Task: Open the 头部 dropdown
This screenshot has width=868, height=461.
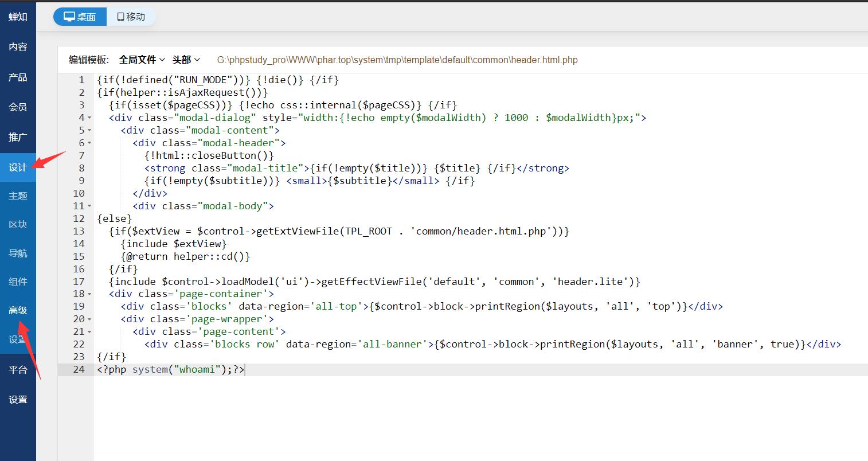Action: [x=186, y=60]
